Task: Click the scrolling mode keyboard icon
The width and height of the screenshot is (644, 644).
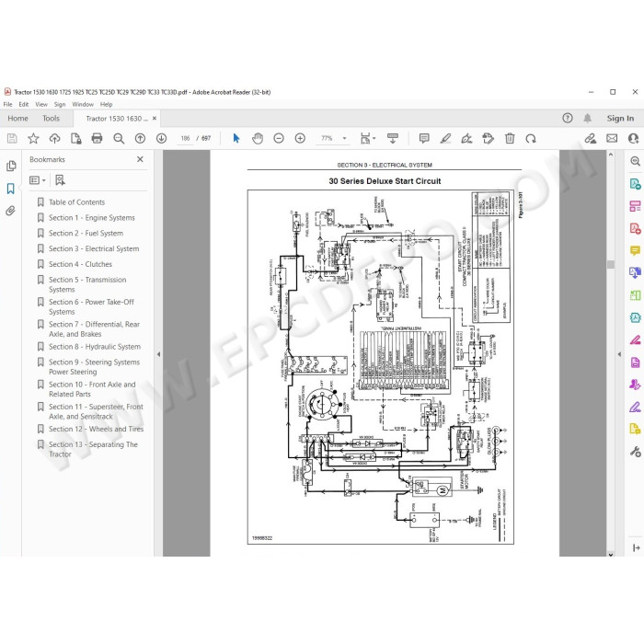Action: click(x=393, y=138)
